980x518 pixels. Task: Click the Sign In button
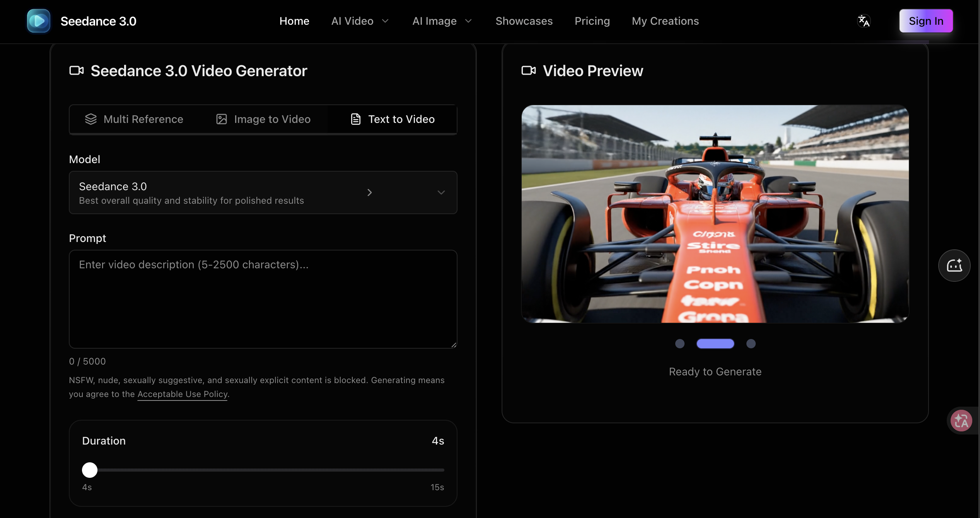click(926, 21)
